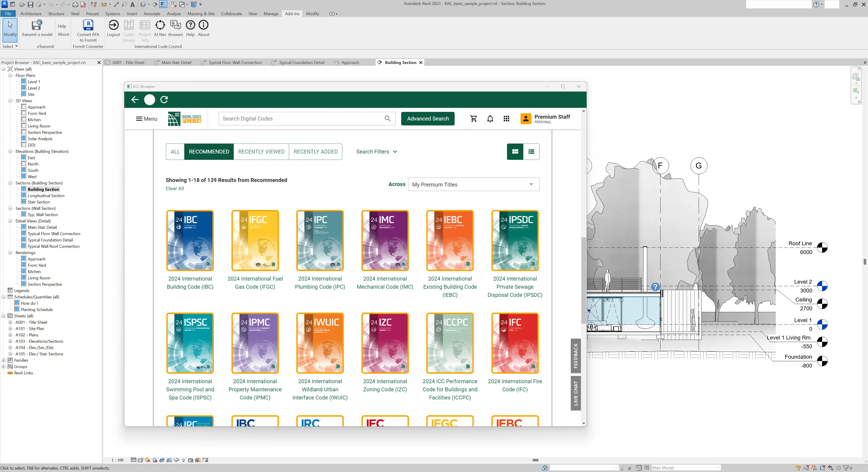The height and width of the screenshot is (472, 868).
Task: Select the RECENTLY VIEWED filter
Action: [261, 152]
